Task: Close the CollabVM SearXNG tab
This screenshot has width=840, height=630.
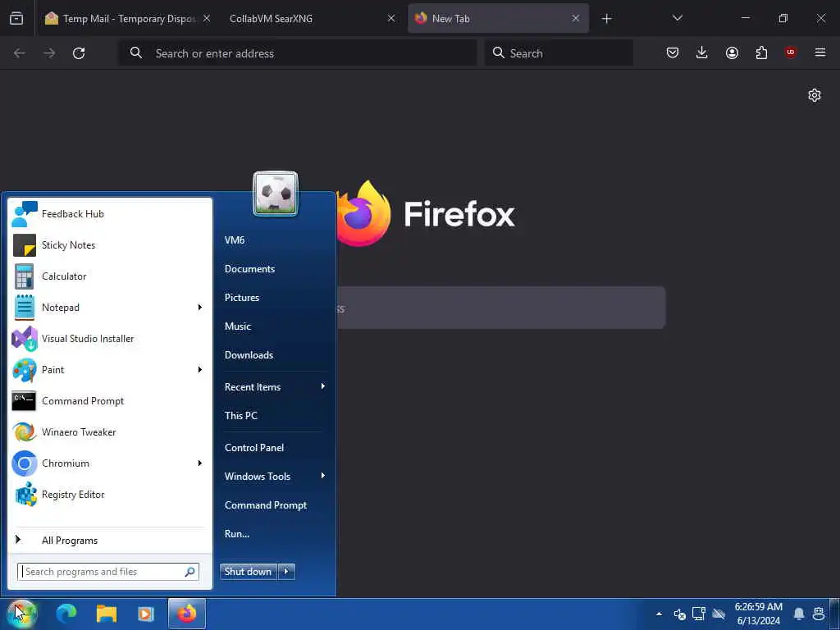Action: click(x=391, y=19)
